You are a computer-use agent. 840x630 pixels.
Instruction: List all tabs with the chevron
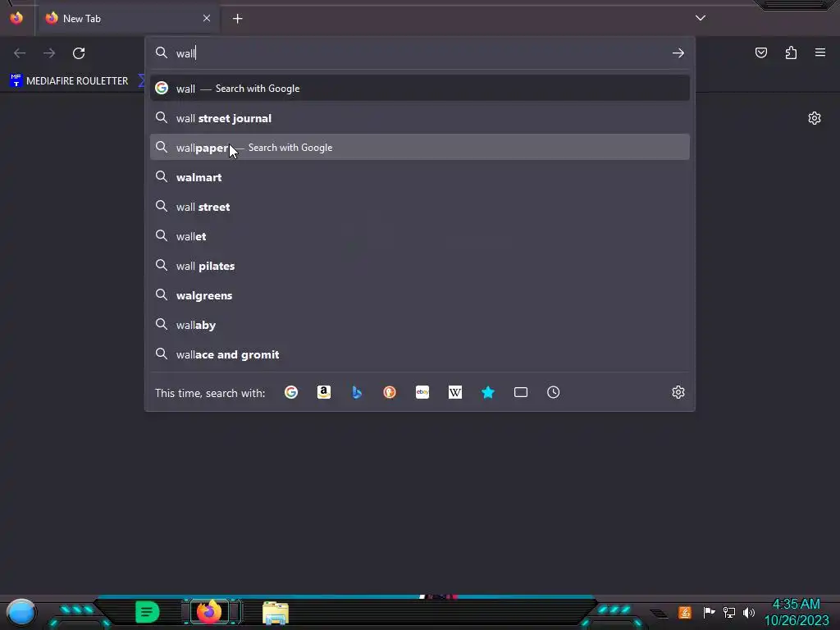(701, 18)
